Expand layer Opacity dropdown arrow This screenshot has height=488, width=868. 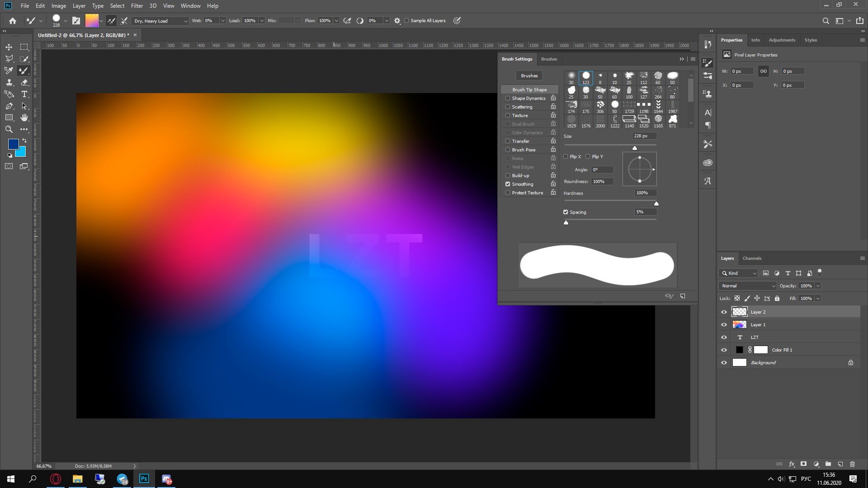[818, 286]
